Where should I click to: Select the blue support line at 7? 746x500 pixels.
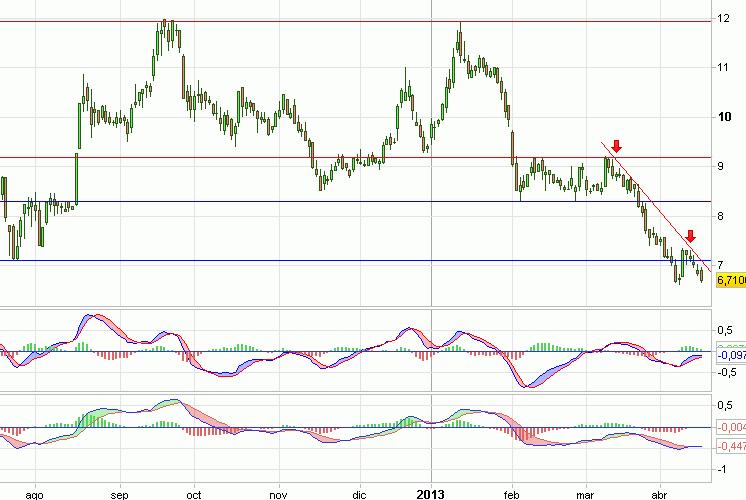point(300,262)
